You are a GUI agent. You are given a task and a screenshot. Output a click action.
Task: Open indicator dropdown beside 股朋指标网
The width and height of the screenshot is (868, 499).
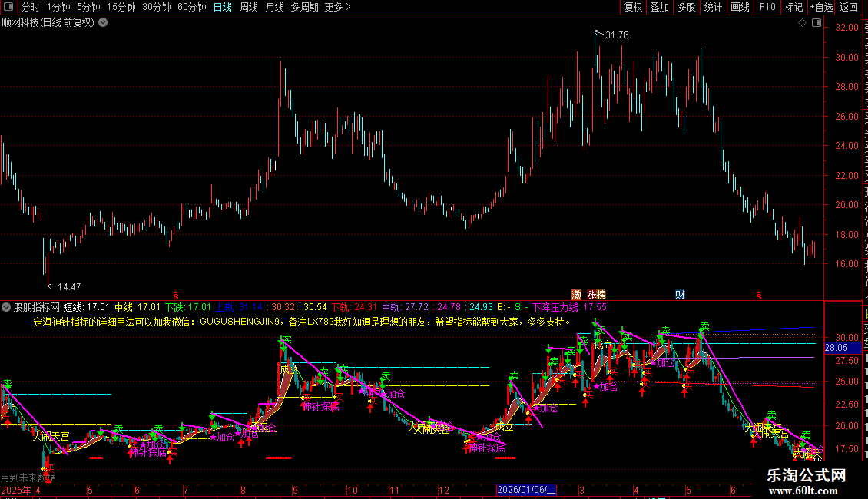(6, 307)
